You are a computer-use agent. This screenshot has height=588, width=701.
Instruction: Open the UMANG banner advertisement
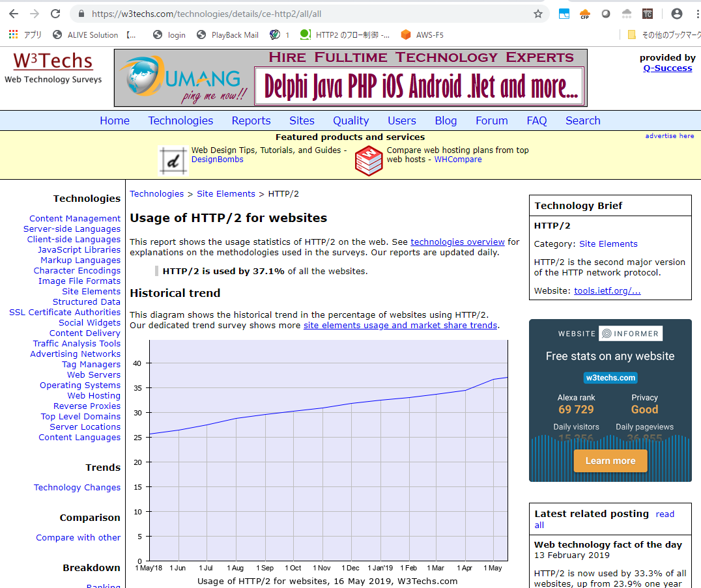pos(350,77)
